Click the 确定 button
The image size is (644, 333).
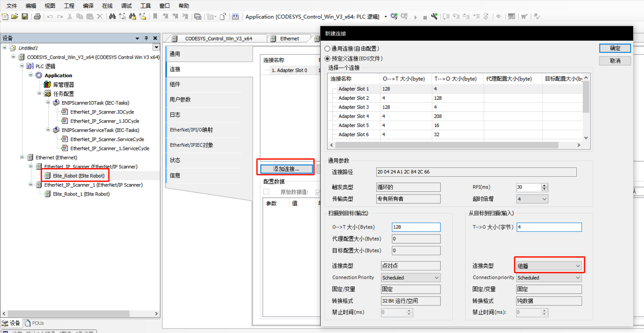[615, 48]
